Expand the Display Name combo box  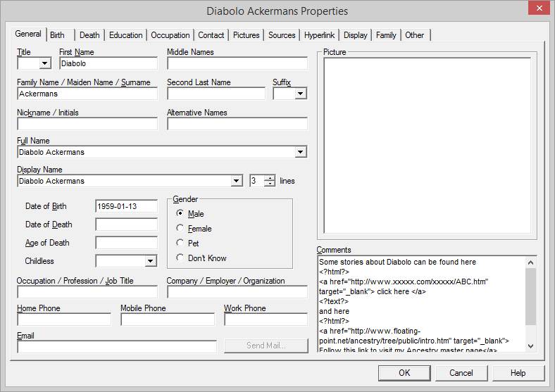tap(237, 182)
